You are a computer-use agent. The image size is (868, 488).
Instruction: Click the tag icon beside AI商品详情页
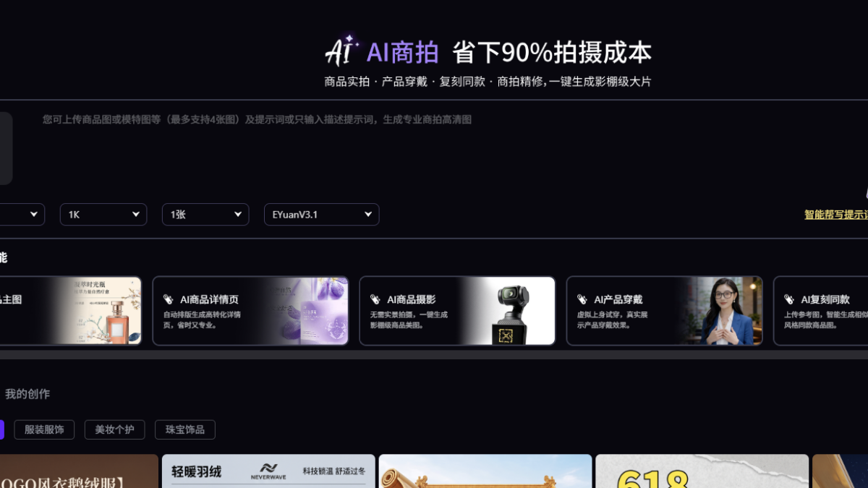[x=169, y=299]
